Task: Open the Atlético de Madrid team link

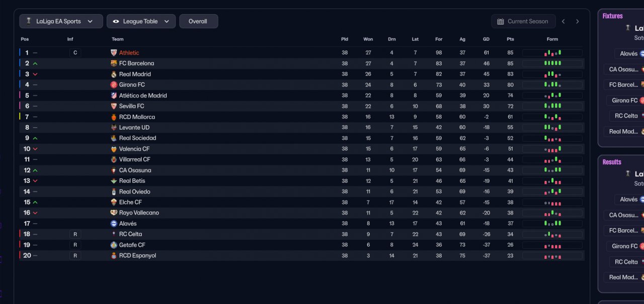Action: click(143, 95)
